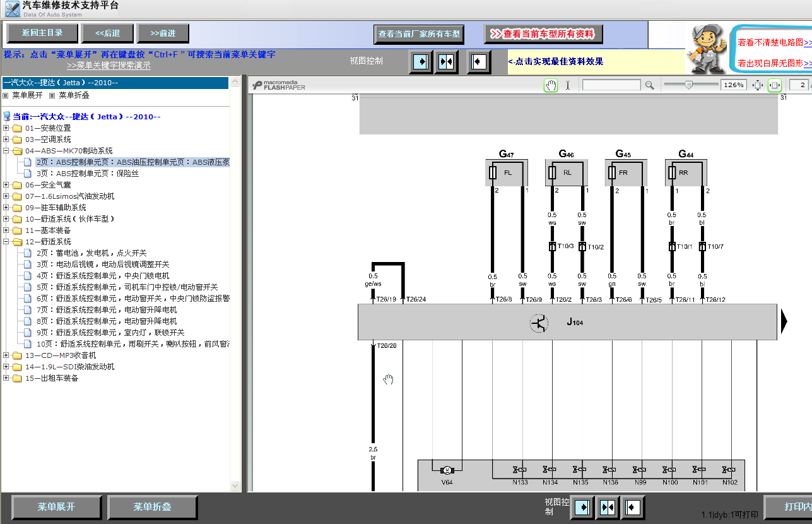
Task: Expand the 07—1.6Lsimos汽油发动机 node
Action: tap(6, 196)
